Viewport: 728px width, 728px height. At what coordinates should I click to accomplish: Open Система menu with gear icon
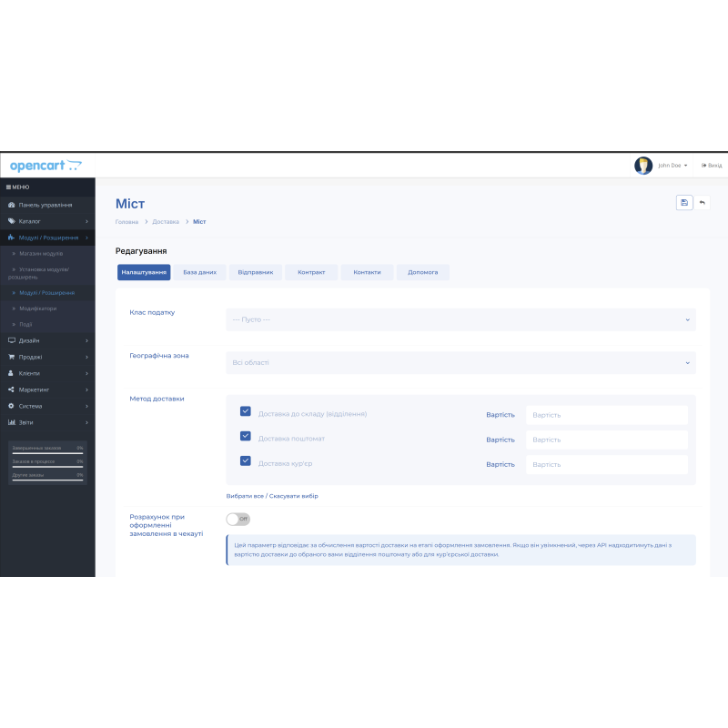coord(12,406)
